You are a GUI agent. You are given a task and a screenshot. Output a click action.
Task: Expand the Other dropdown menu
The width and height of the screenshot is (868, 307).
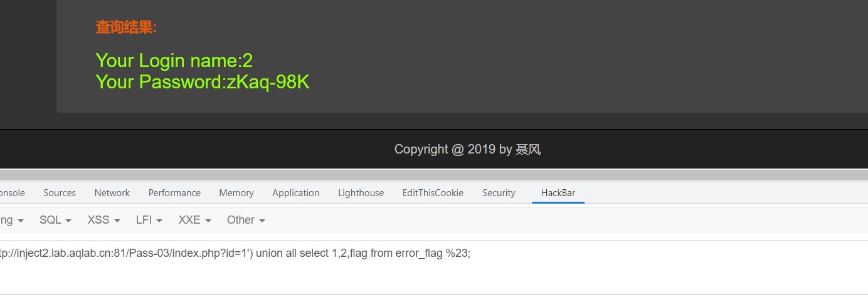(x=246, y=220)
